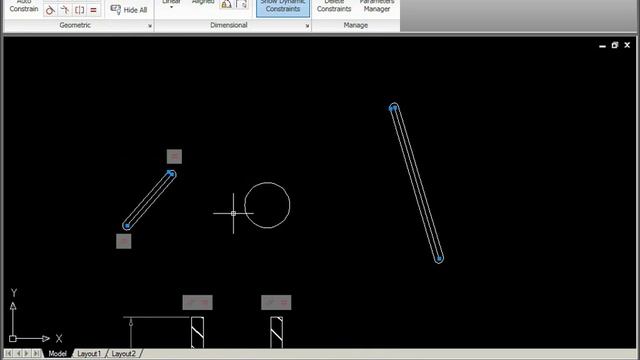640x360 pixels.
Task: Open the Parameters Manager
Action: click(x=377, y=7)
